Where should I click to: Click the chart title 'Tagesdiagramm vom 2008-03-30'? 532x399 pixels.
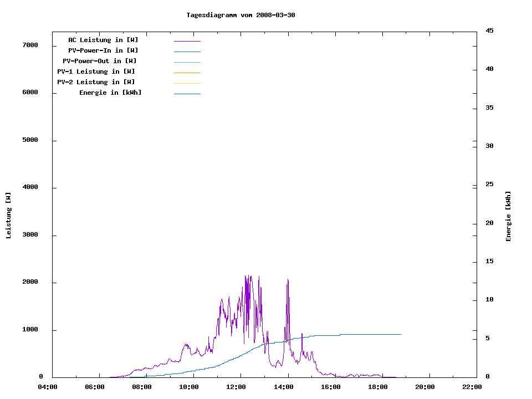point(241,15)
